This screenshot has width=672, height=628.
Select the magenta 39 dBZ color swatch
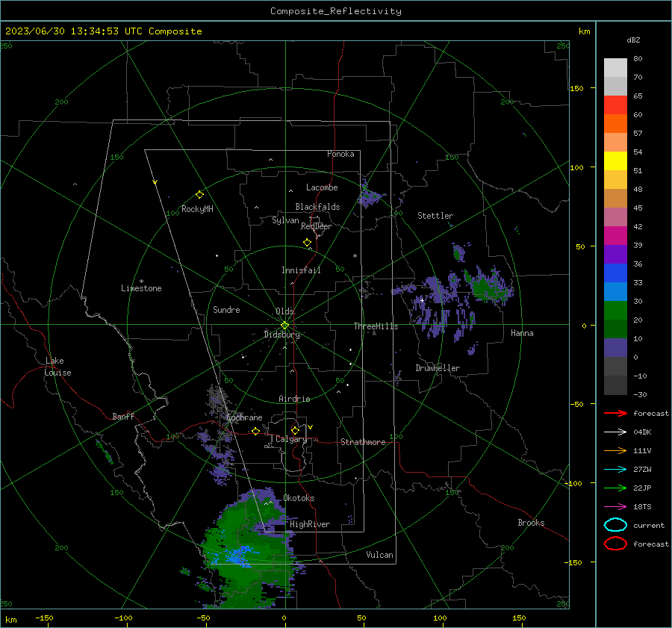pyautogui.click(x=615, y=235)
